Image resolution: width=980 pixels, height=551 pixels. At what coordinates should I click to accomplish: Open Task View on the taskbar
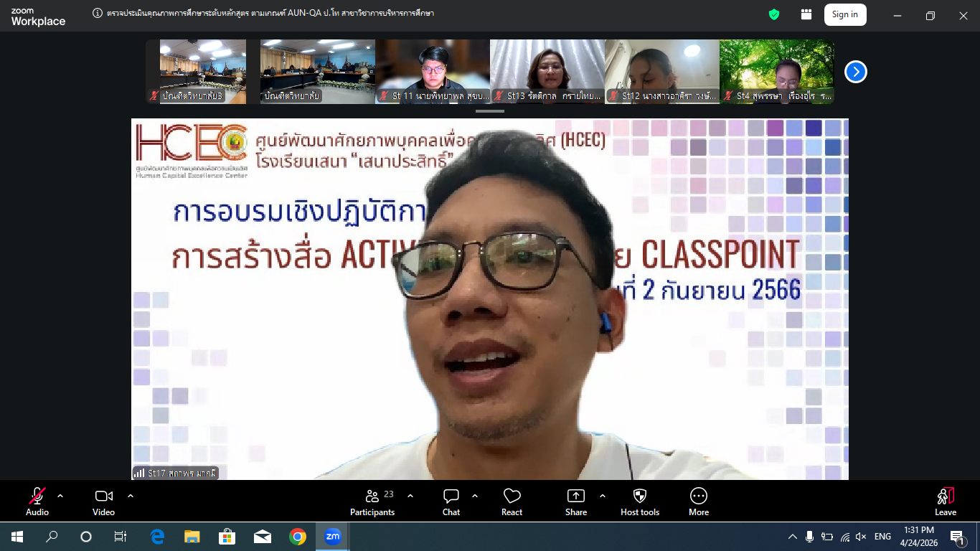click(121, 537)
